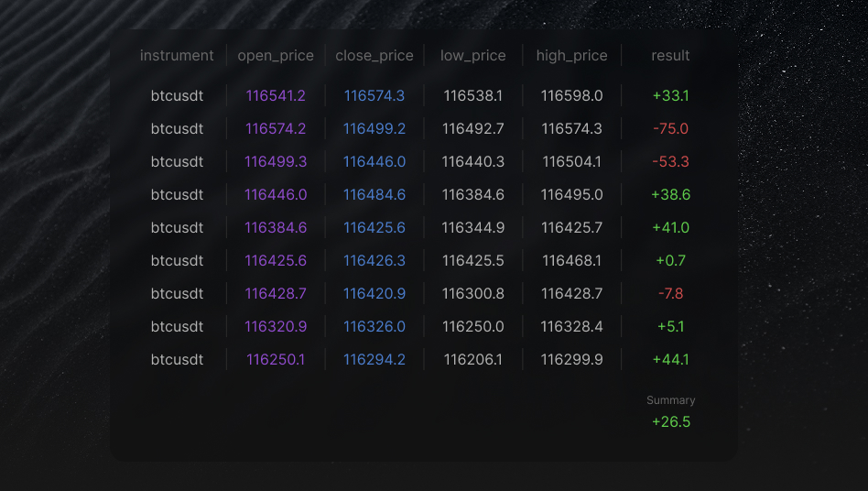Click the Summary label
Screen dimensions: 868x491
[x=670, y=400]
